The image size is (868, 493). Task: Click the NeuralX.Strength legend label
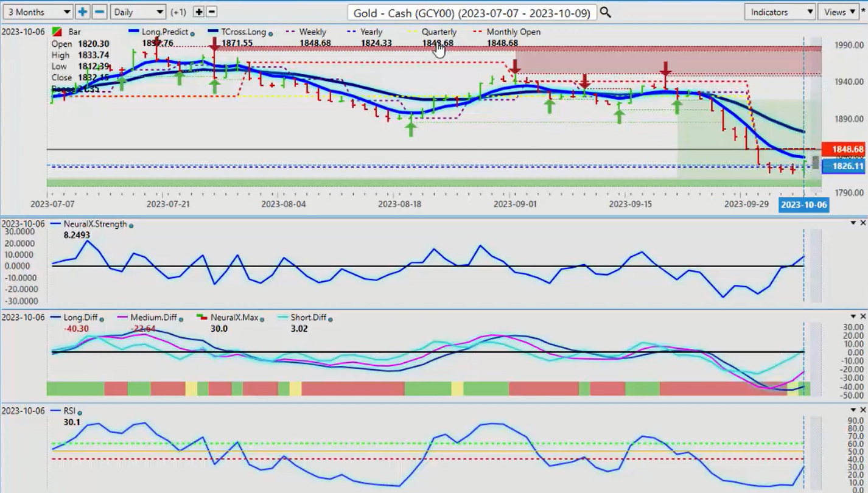click(95, 224)
